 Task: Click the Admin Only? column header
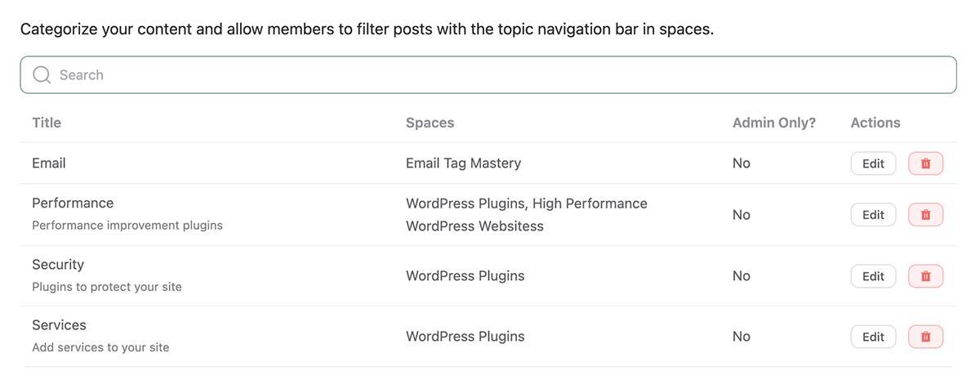(x=774, y=123)
